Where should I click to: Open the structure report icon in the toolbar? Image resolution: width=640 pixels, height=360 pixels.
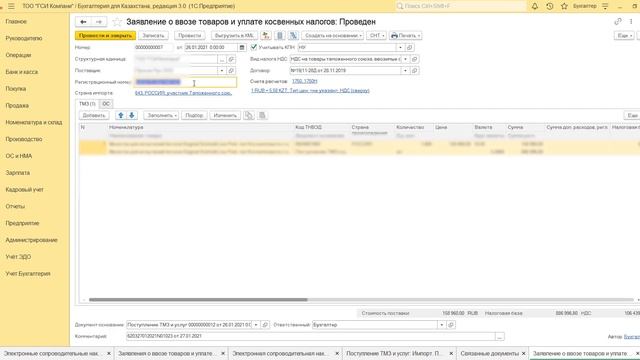click(x=280, y=36)
